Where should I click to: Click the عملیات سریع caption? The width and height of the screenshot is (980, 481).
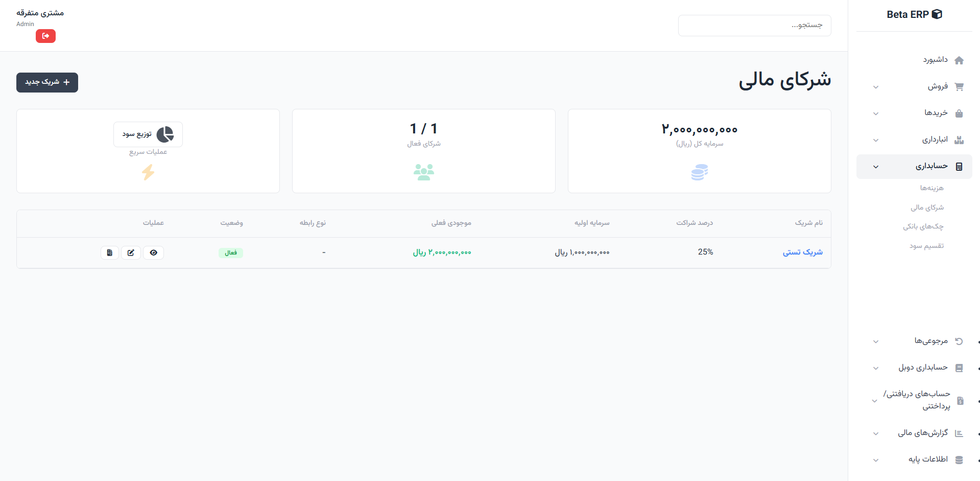pos(148,152)
